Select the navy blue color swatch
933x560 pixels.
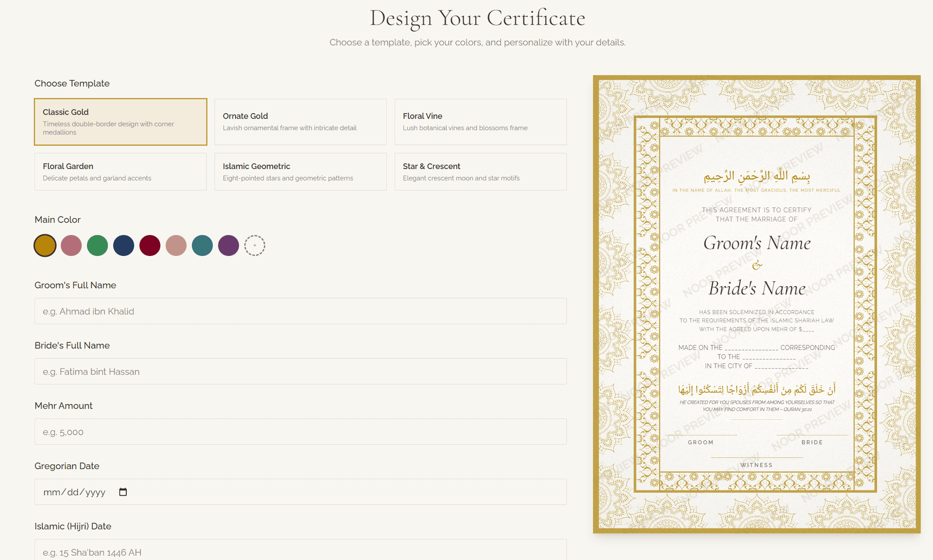click(x=123, y=245)
